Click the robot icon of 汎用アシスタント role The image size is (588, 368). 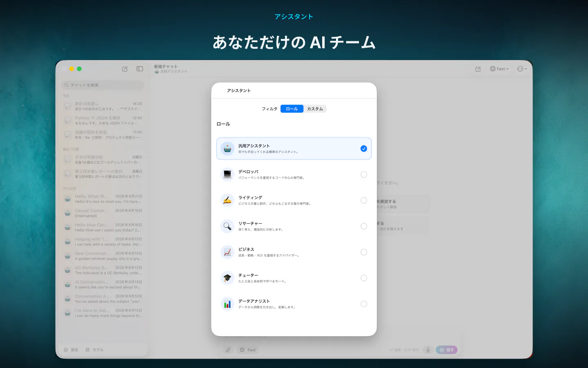point(227,148)
